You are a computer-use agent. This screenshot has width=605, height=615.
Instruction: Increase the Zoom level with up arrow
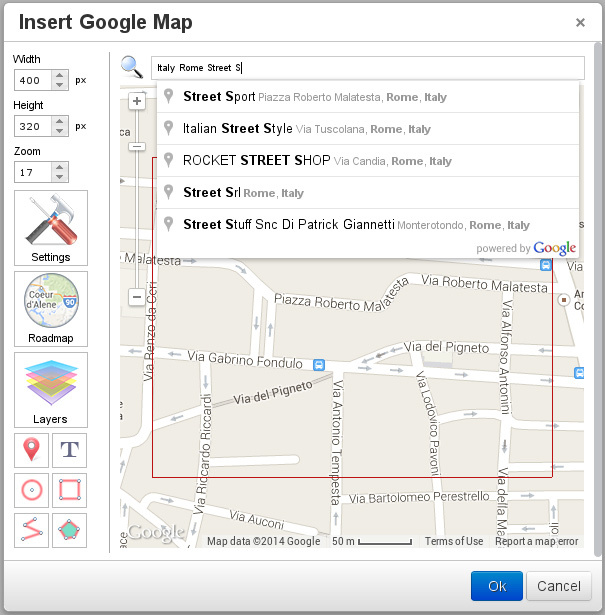coord(60,167)
